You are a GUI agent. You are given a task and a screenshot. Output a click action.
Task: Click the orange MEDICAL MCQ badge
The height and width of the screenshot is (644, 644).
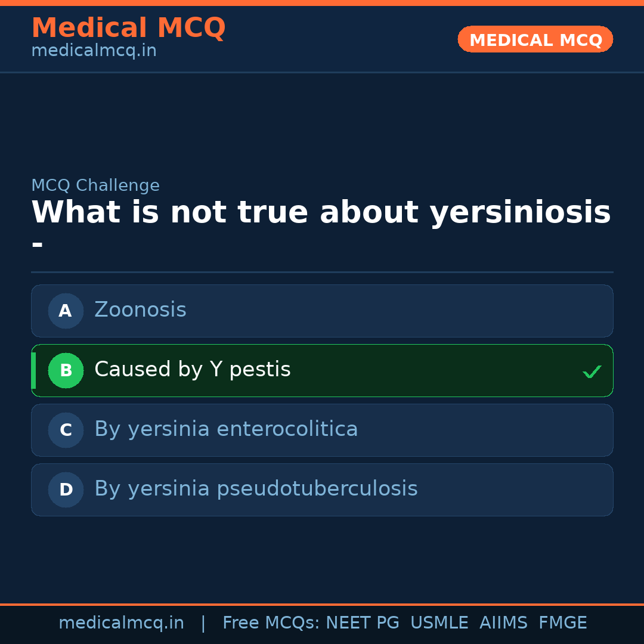535,40
